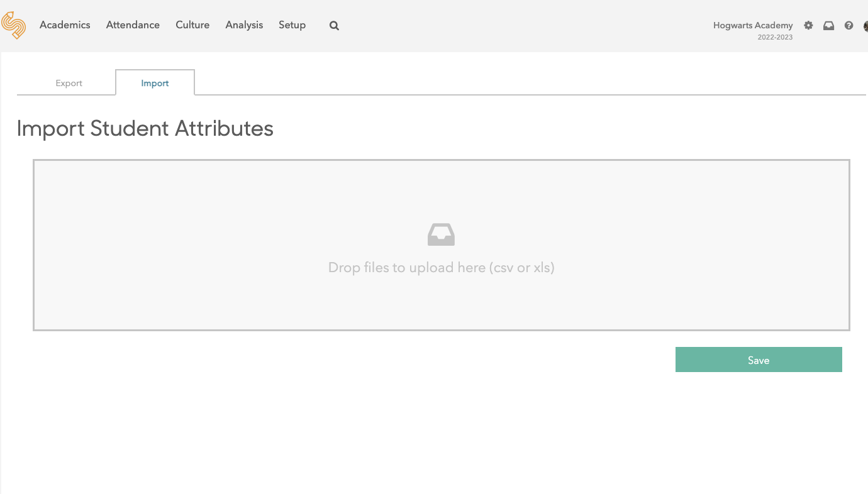Open the inbox tray icon in header
This screenshot has width=868, height=494.
(828, 26)
